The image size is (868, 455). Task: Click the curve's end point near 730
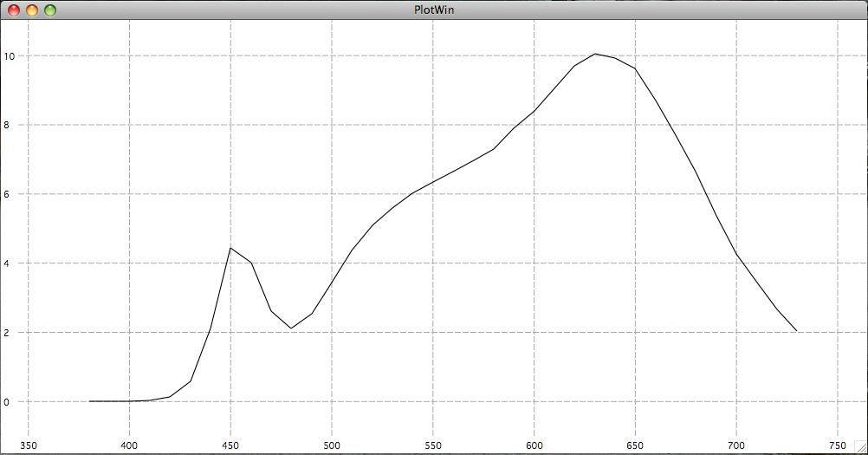pos(797,331)
